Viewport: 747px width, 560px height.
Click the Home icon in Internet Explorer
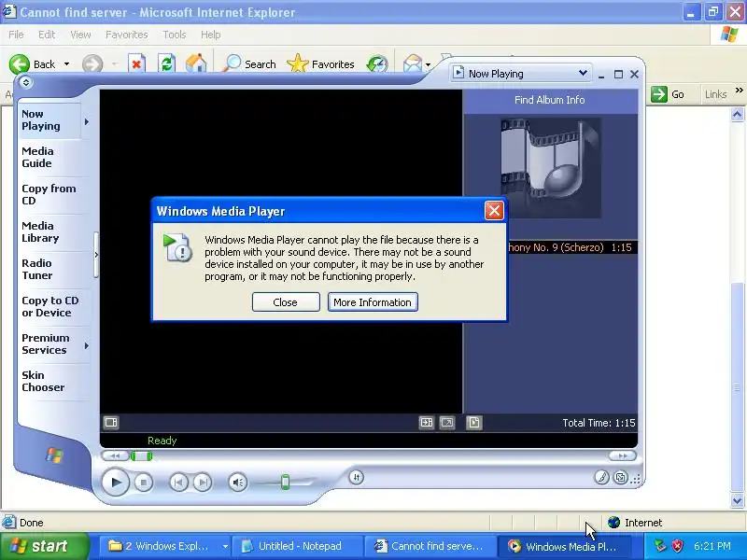pyautogui.click(x=196, y=64)
